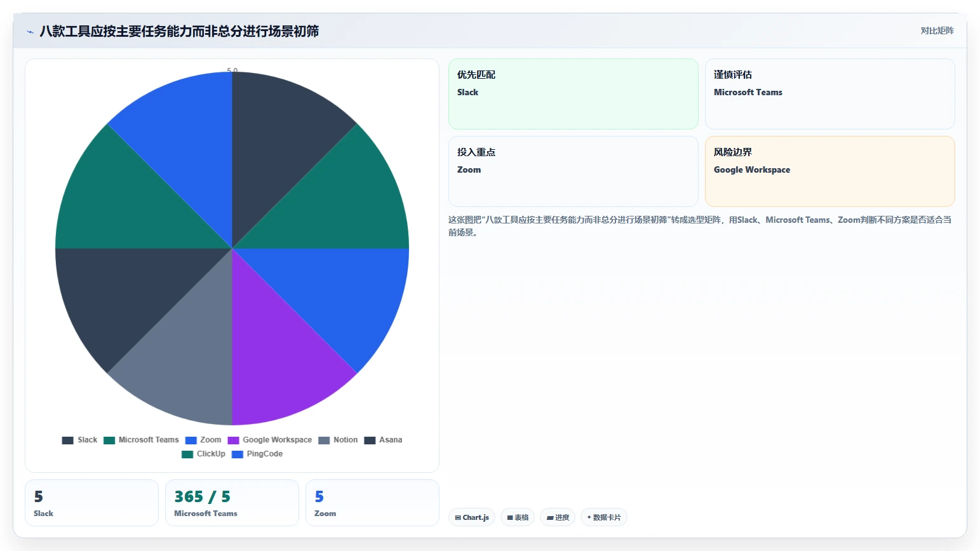Select the gray Notion pie slice

point(184,362)
